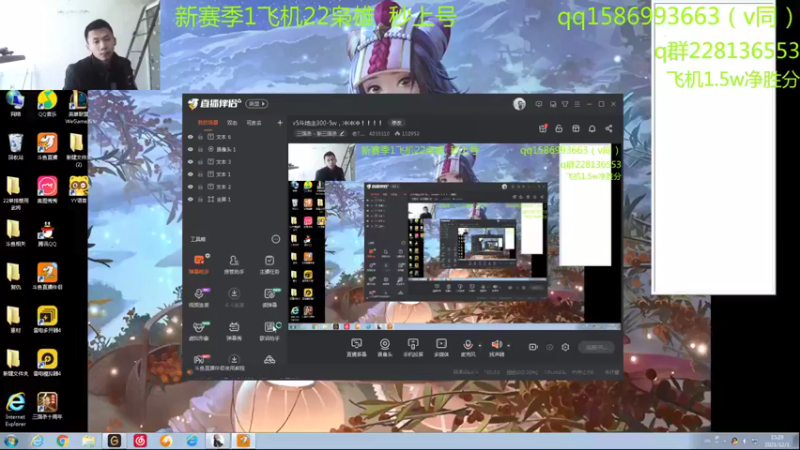Lock the 摄像头 1 layer

click(x=200, y=149)
